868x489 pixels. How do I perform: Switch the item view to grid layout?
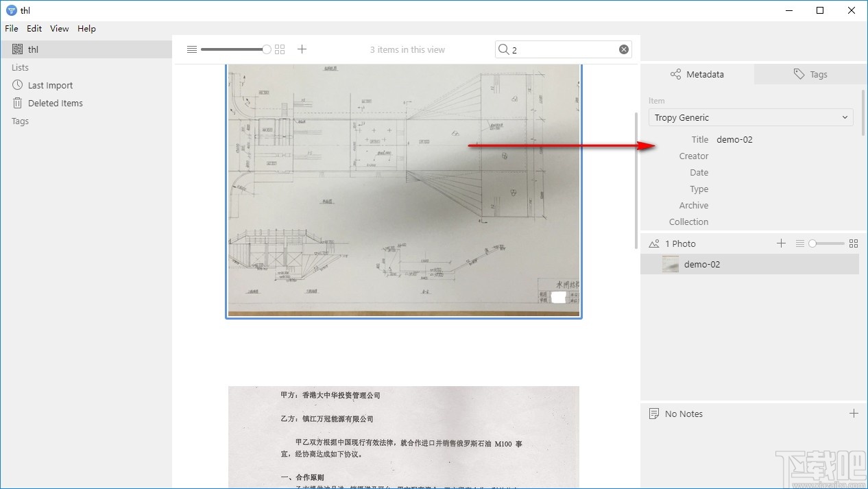pyautogui.click(x=280, y=49)
